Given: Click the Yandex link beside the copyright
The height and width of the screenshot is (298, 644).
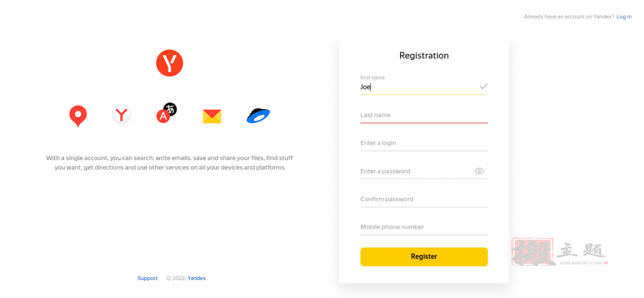Looking at the screenshot, I should tap(197, 278).
